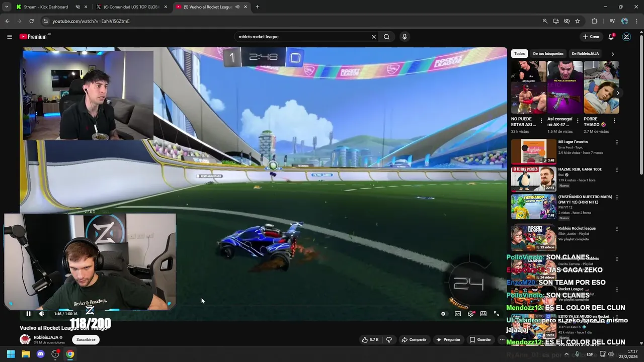Open video player settings gear
Viewport: 644px width, 362px height.
click(471, 314)
